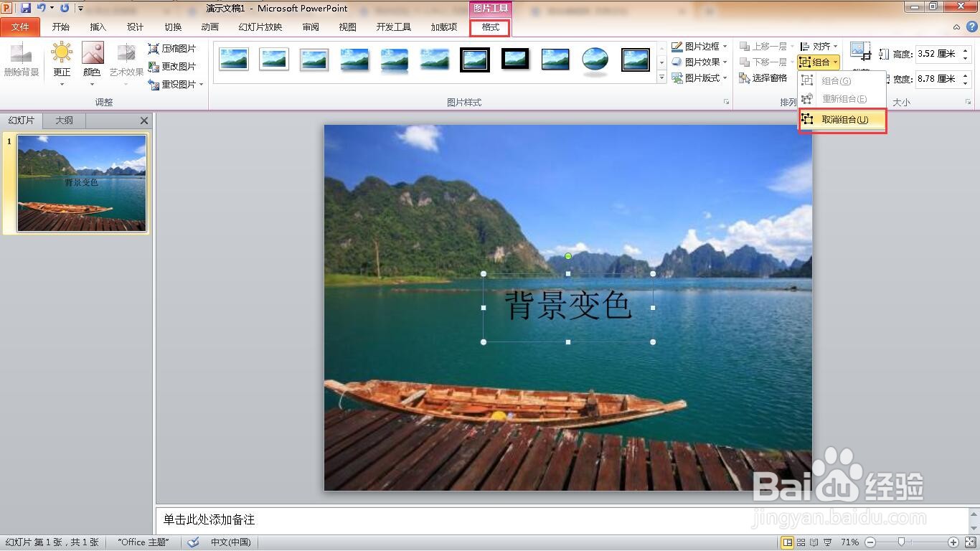Expand the 重设图片 dropdown arrow
Viewport: 980px width, 551px height.
coord(202,85)
